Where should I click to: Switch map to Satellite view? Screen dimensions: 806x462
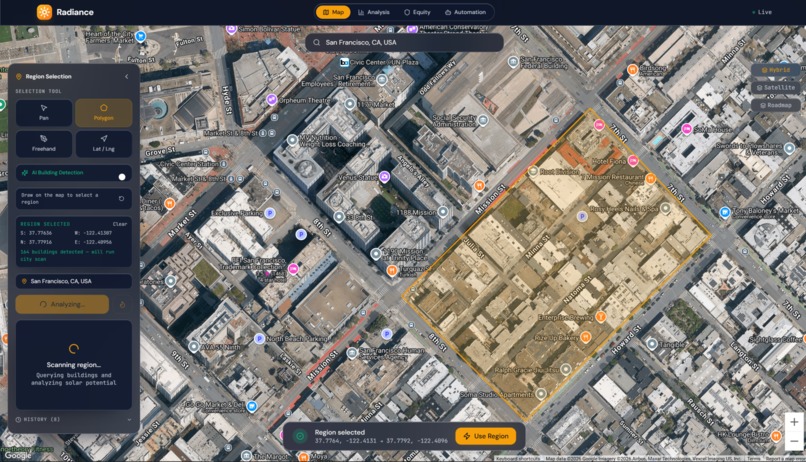[776, 87]
